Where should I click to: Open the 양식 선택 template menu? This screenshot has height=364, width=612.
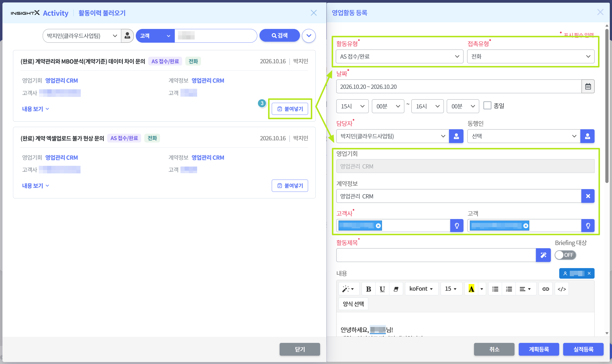353,304
